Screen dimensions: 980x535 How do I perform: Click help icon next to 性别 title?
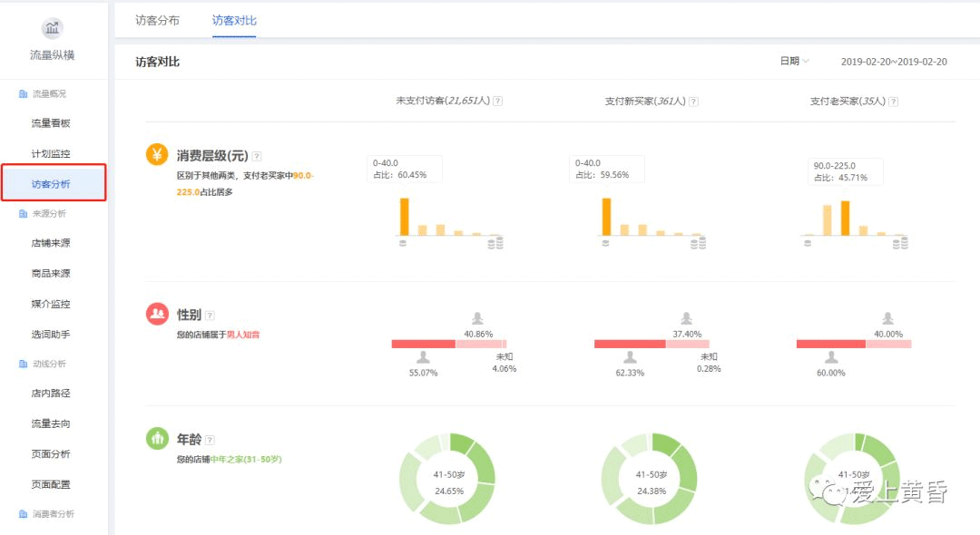(210, 316)
